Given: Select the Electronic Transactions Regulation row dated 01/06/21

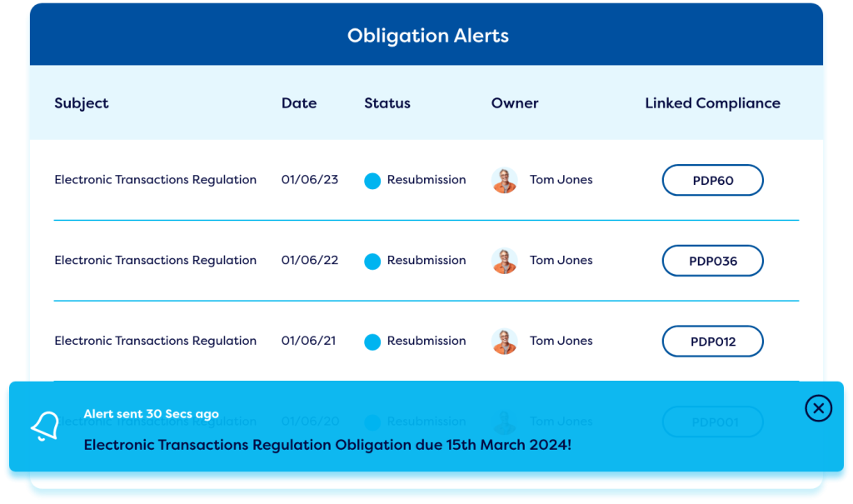Looking at the screenshot, I should (x=155, y=341).
